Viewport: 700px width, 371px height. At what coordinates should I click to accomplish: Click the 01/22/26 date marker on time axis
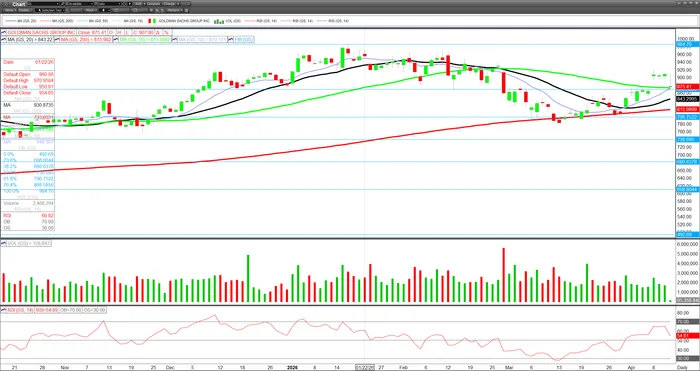pyautogui.click(x=365, y=367)
